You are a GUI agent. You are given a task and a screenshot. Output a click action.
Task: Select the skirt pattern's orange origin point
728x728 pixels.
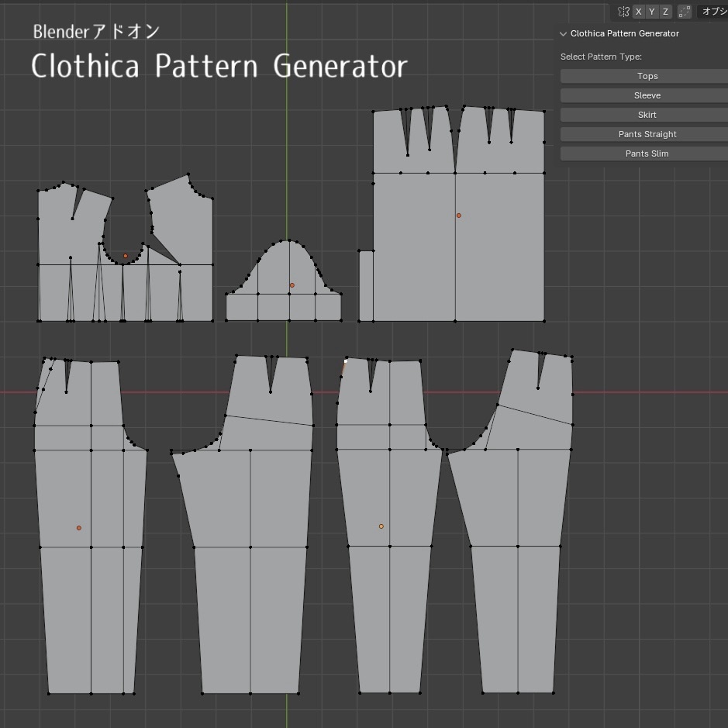click(x=459, y=216)
